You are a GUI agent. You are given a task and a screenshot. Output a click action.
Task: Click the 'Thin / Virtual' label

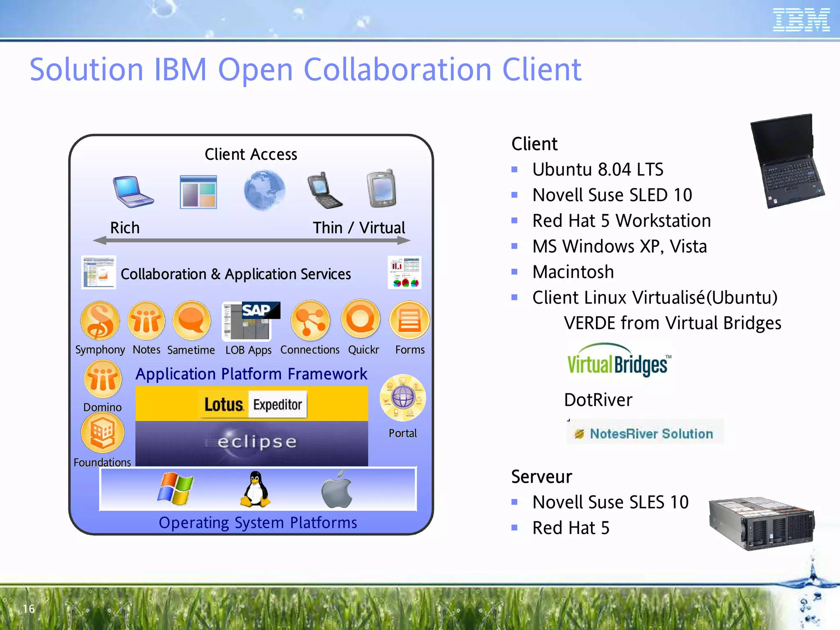coord(359,228)
